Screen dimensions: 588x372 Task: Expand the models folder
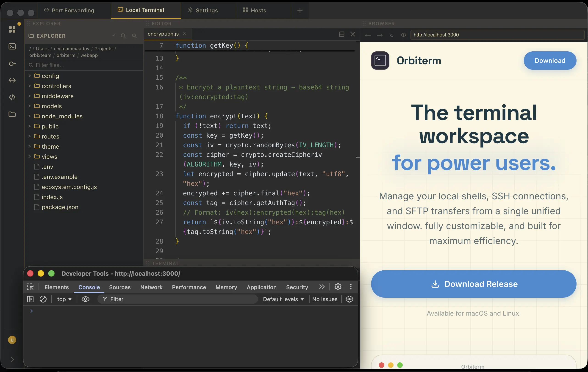point(30,106)
